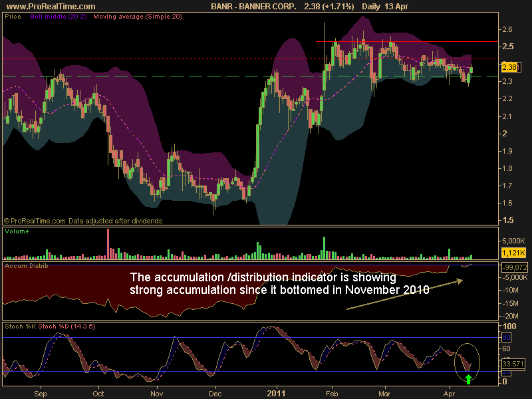This screenshot has height=399, width=532.
Task: Select the Daily 13 Apr timeframe label
Action: pyautogui.click(x=385, y=7)
